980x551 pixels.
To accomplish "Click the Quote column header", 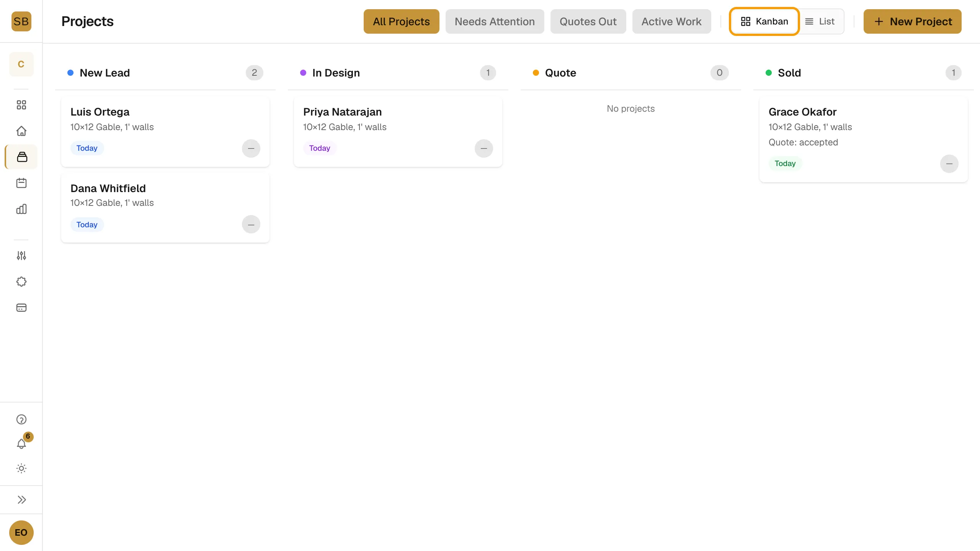I will click(x=631, y=73).
